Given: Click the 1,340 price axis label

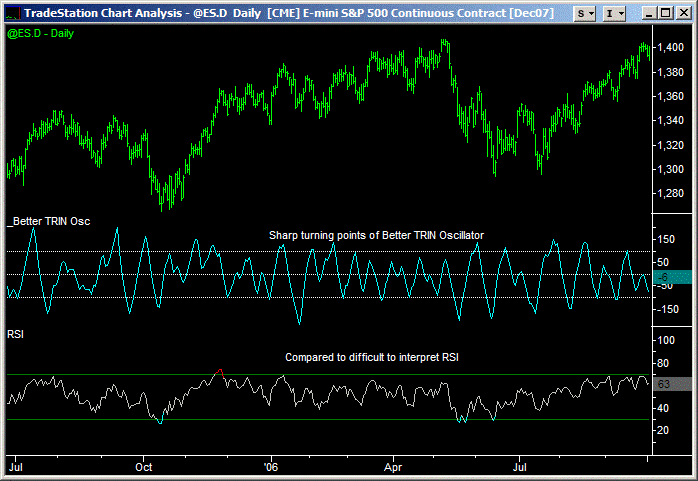Looking at the screenshot, I should click(670, 121).
